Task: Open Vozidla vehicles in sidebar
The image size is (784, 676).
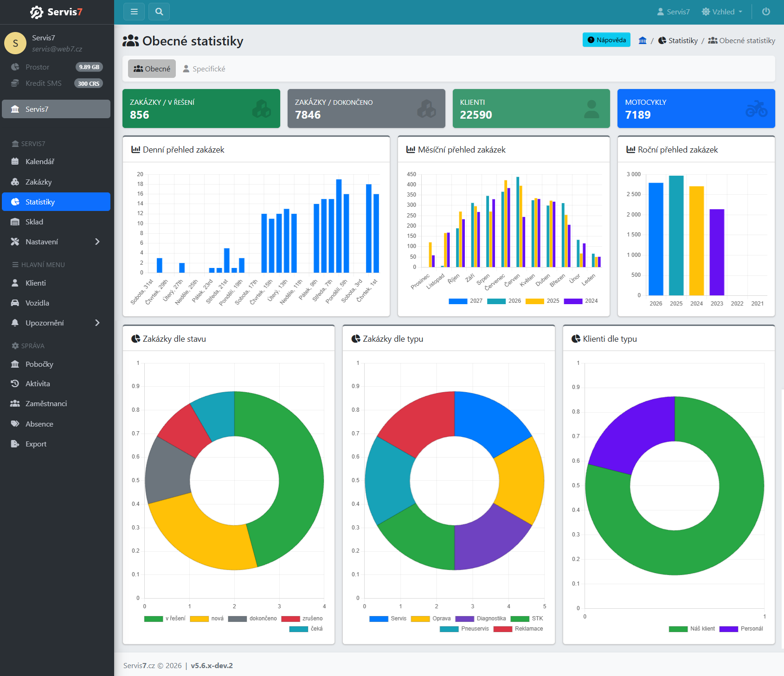Action: (x=56, y=303)
